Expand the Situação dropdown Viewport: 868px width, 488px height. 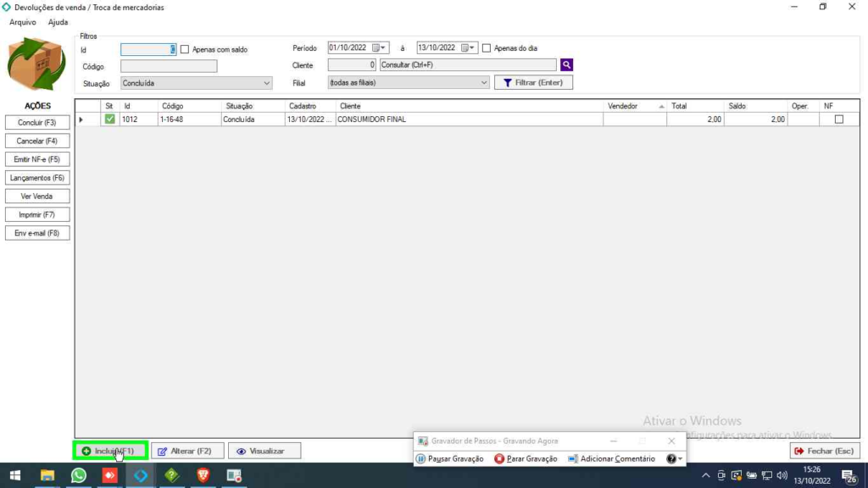[267, 83]
